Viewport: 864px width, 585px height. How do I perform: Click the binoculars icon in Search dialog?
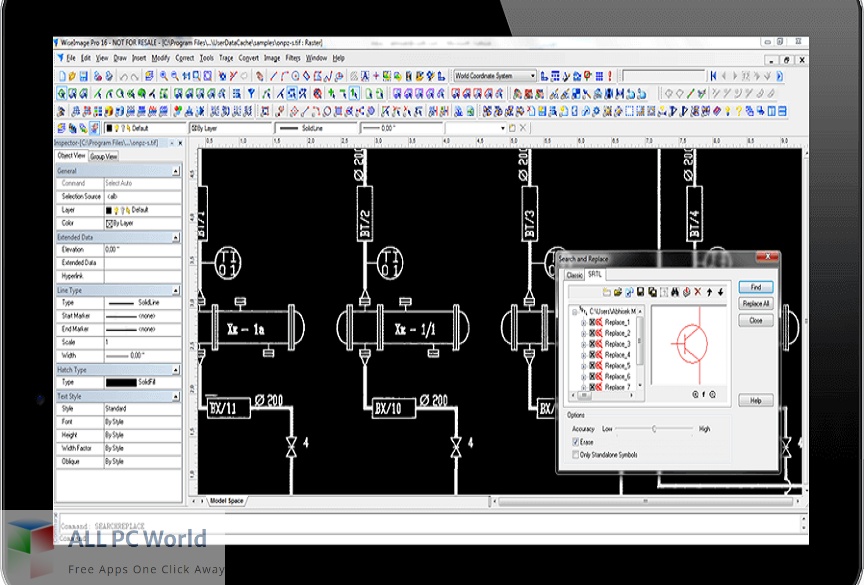(675, 292)
